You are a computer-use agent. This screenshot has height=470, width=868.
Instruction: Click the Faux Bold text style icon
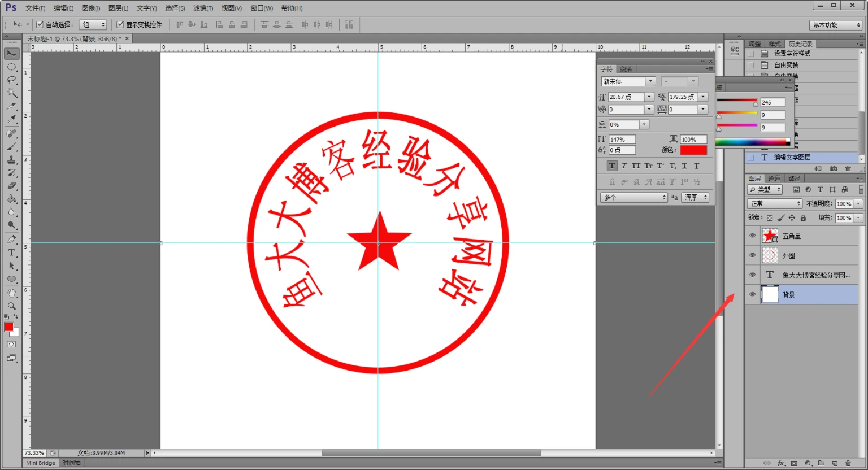pos(612,166)
